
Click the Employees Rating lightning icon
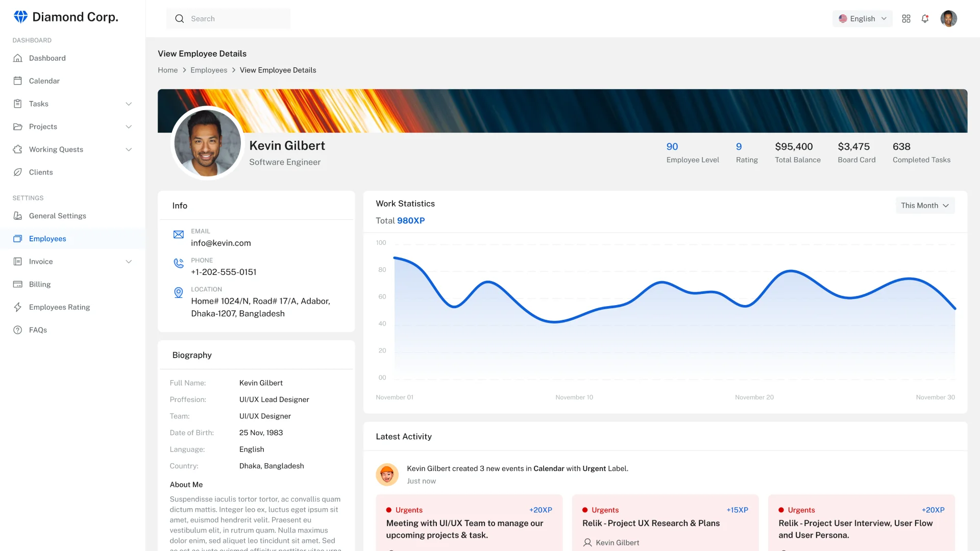pyautogui.click(x=18, y=307)
